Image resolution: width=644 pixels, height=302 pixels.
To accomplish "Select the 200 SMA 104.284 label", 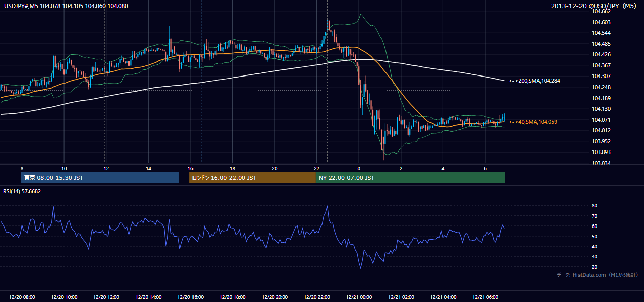I will pos(535,81).
